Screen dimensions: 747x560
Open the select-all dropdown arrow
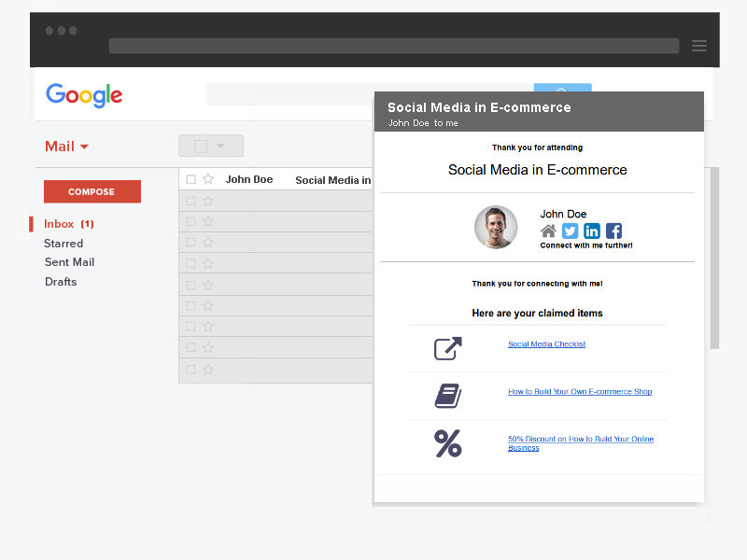tap(220, 146)
